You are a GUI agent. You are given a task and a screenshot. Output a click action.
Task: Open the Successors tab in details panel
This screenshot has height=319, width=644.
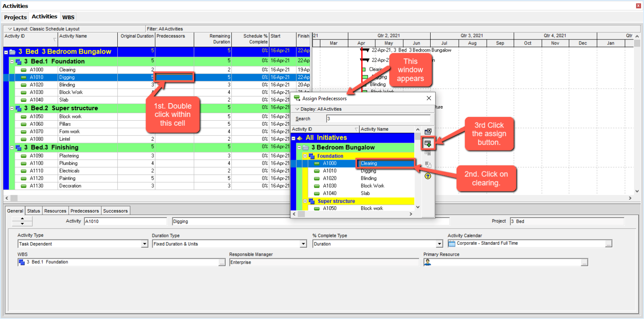[115, 210]
